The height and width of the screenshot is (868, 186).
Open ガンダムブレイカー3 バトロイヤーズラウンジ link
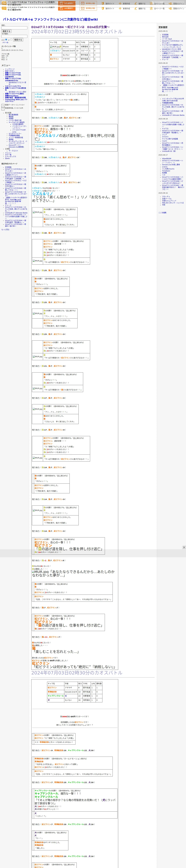coord(18,142)
